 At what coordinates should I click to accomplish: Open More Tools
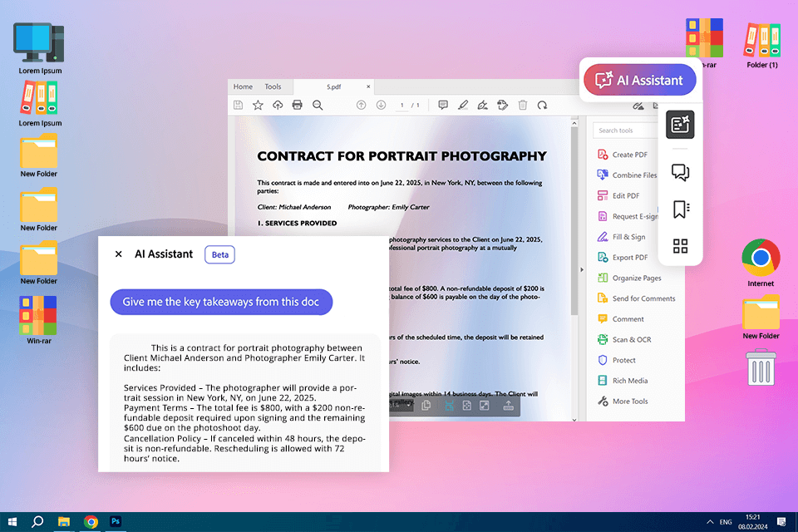click(623, 401)
